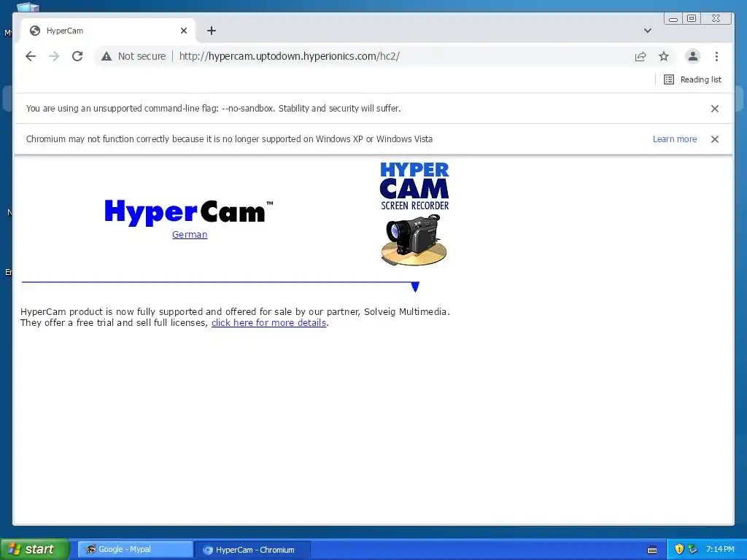Click the 7:14 PM system clock
Image resolution: width=747 pixels, height=560 pixels.
720,549
